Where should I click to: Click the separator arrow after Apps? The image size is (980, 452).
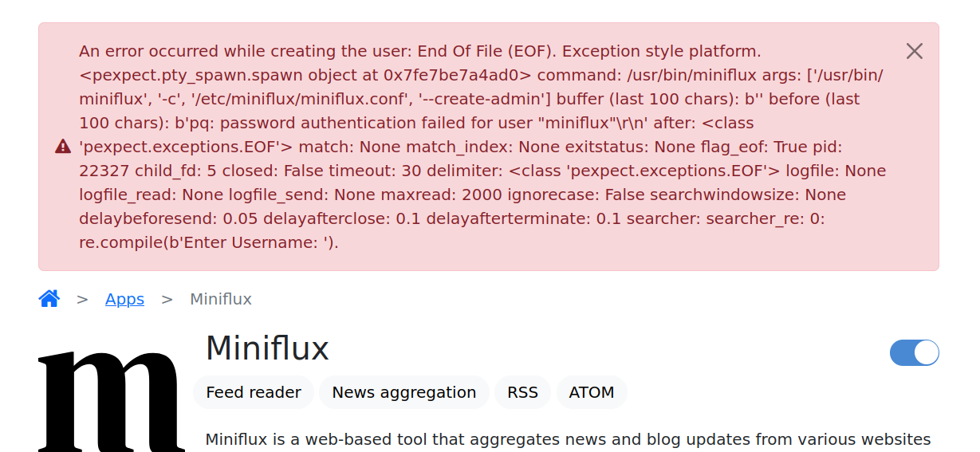[x=167, y=299]
